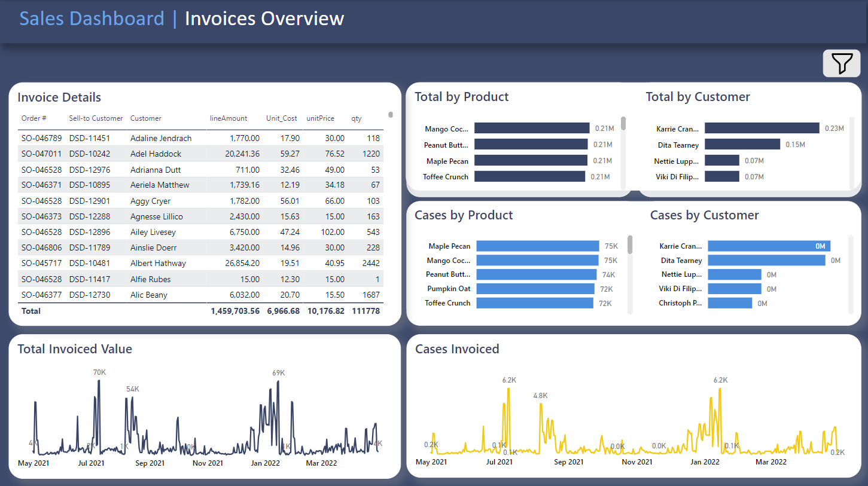Click total lineAmount 1,459,703.56
The image size is (868, 486).
point(235,311)
